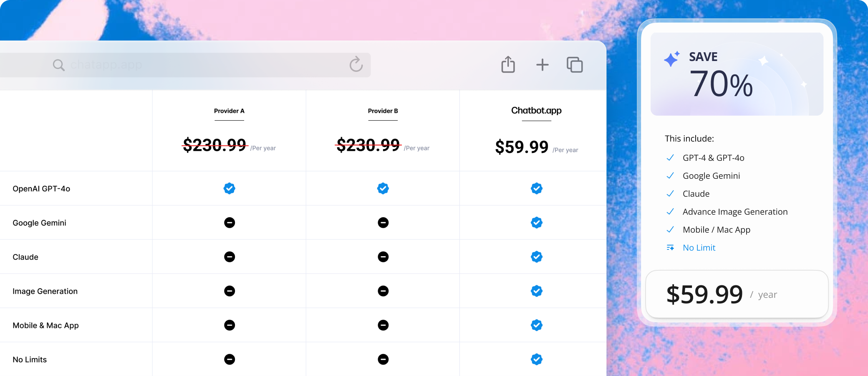Click the reload page icon

356,64
